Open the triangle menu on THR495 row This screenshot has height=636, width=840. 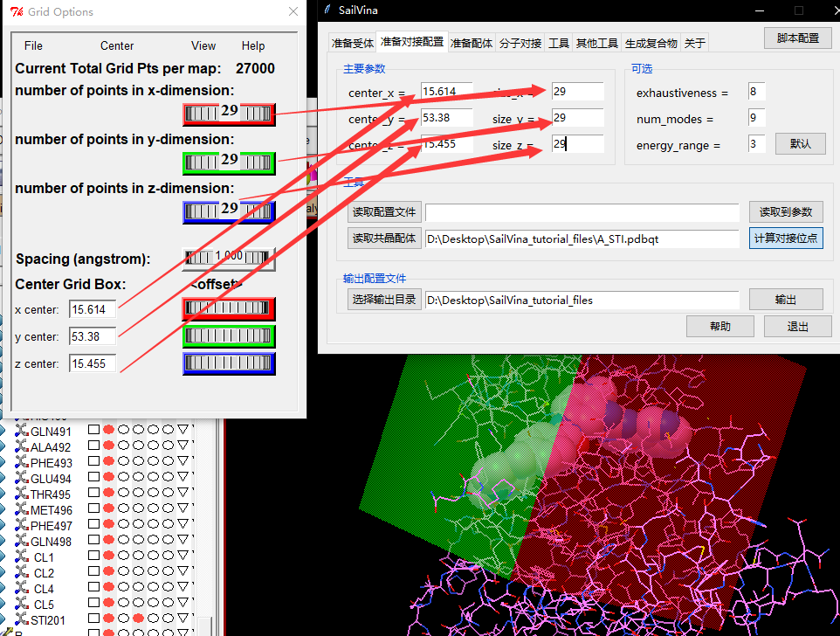[183, 493]
